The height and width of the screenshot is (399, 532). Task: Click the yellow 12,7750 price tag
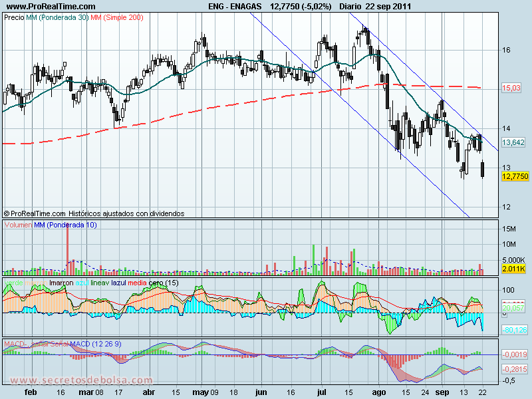[x=515, y=176]
